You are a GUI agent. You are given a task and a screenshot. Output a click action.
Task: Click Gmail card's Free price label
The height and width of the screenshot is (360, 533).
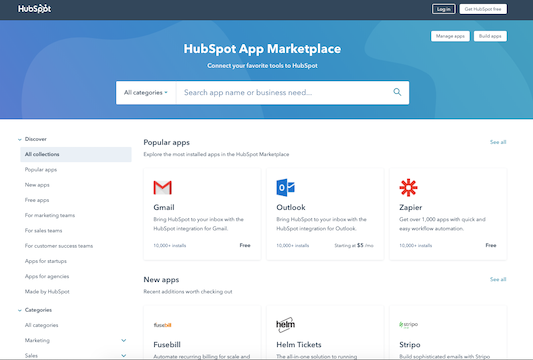pos(245,245)
